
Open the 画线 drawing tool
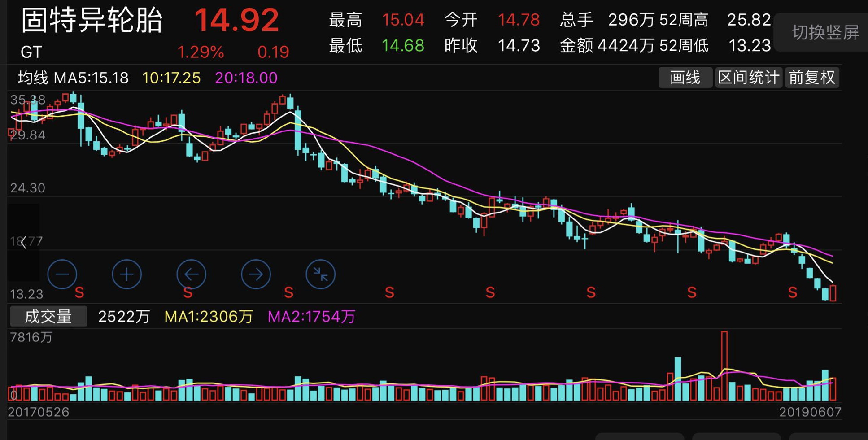(x=685, y=78)
